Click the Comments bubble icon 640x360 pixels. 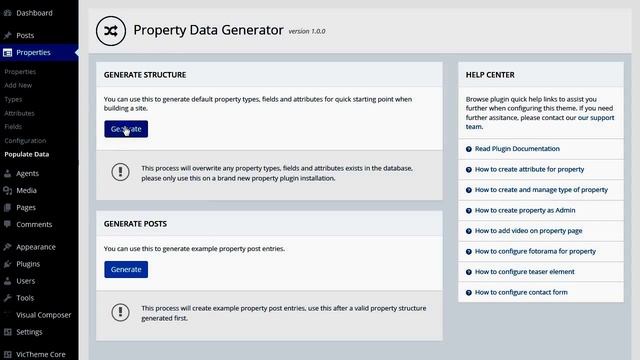point(7,224)
